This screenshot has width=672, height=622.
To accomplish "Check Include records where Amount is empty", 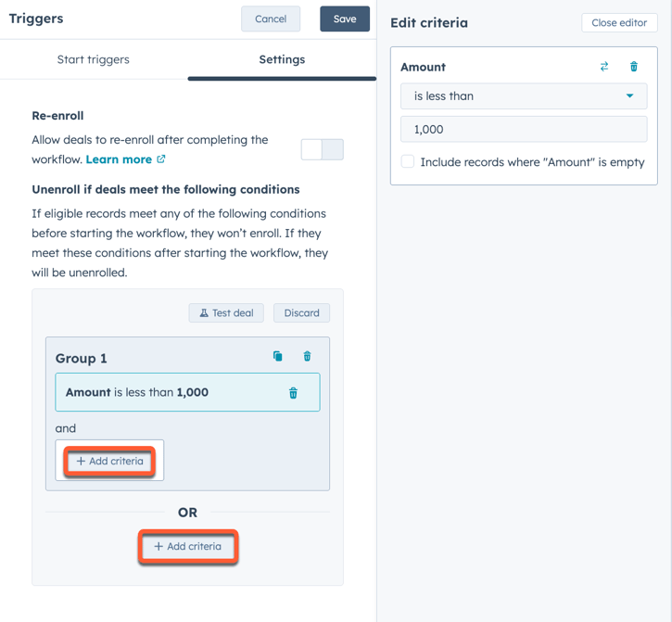I will click(408, 161).
